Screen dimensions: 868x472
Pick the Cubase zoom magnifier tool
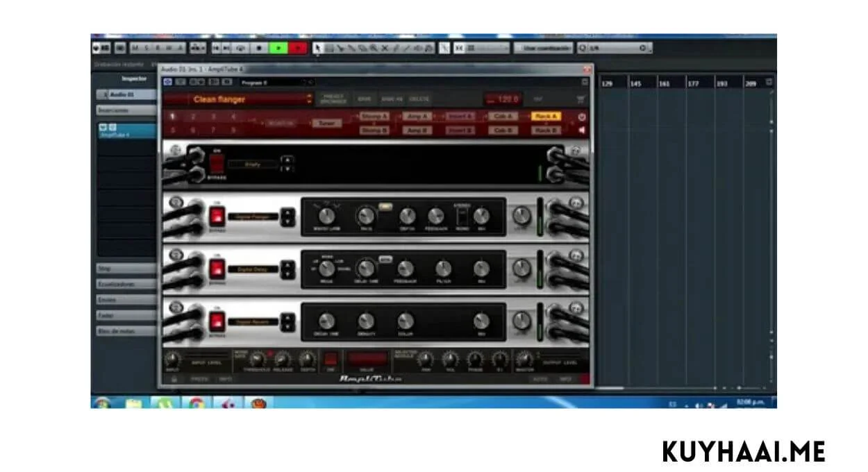coord(374,48)
